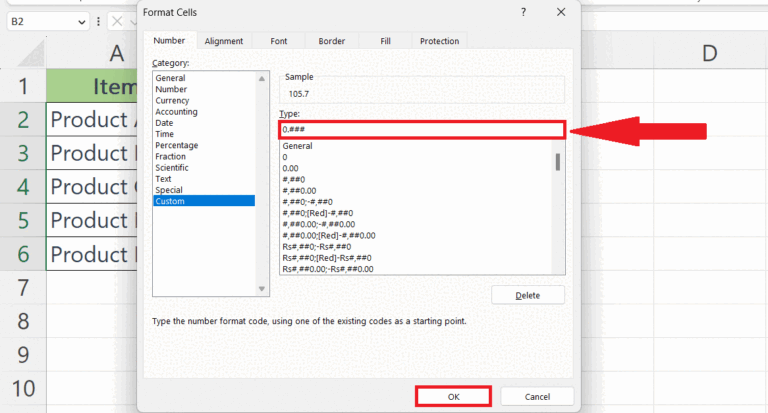Choose the #,##0.00 format code
Image resolution: width=768 pixels, height=413 pixels.
299,191
